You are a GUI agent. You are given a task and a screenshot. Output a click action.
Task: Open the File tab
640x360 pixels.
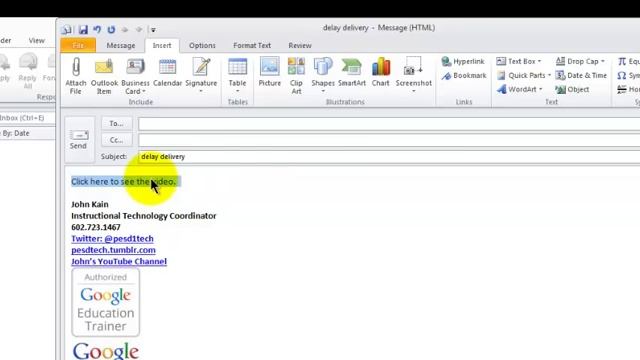(x=78, y=45)
